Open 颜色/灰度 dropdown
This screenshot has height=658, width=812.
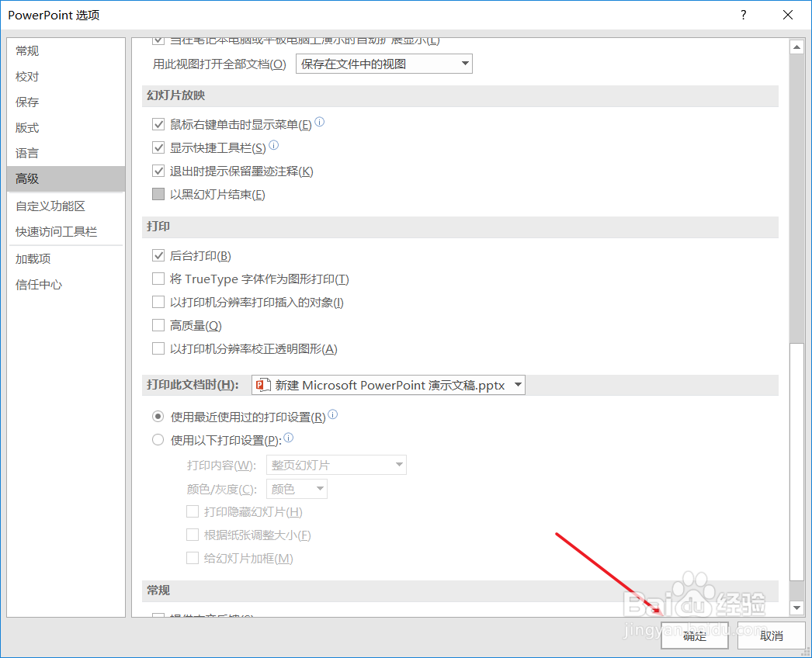(297, 489)
